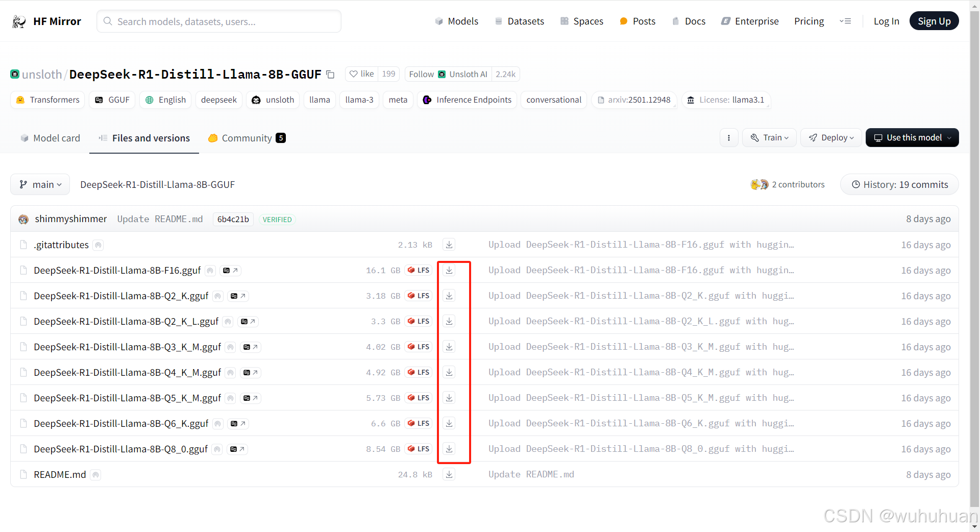Go to Datasets in the top navigation
Screen dimensions: 980x532
519,21
